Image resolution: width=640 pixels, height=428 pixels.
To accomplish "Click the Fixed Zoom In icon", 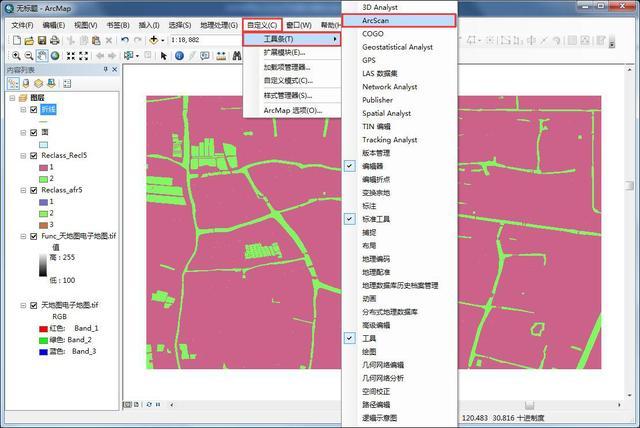I will (x=71, y=56).
